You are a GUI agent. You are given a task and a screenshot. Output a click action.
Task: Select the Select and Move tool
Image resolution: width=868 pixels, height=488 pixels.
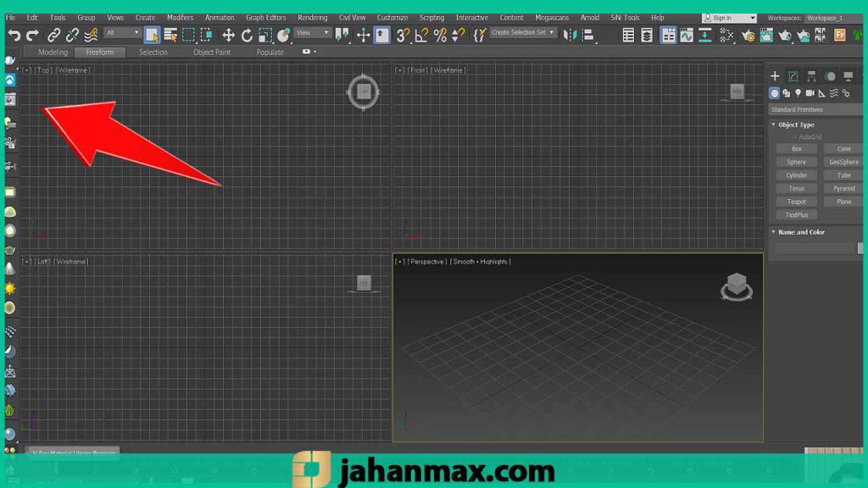pos(231,36)
